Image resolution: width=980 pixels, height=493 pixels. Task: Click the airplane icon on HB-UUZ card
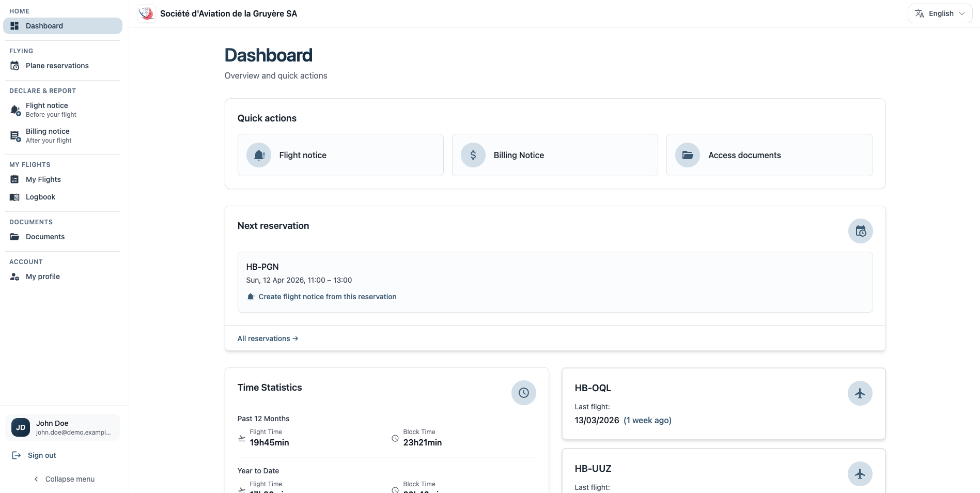[860, 474]
